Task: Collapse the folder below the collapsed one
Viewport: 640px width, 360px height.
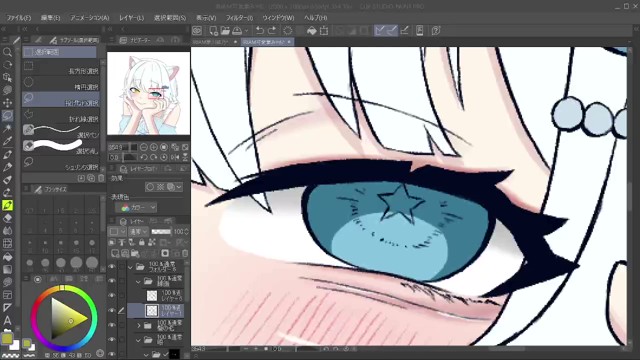Action: [138, 339]
